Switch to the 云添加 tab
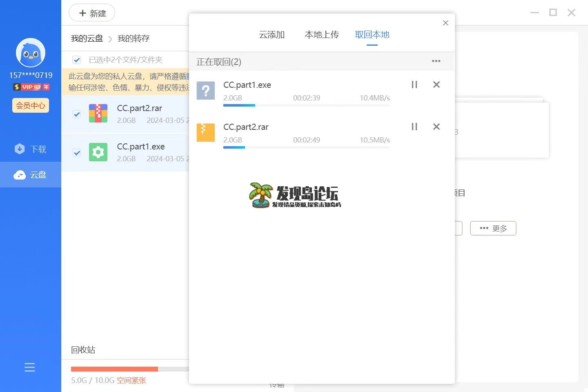Viewport: 588px width, 392px height. [x=272, y=35]
